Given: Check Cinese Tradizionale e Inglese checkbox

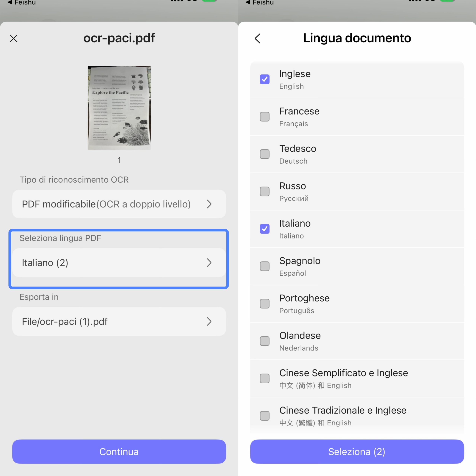Looking at the screenshot, I should (265, 416).
